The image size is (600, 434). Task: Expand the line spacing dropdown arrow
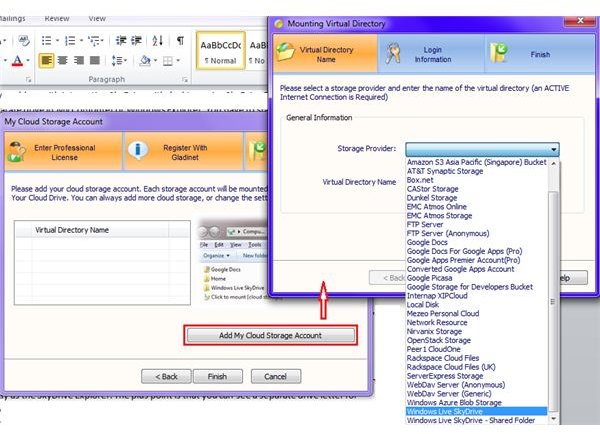click(x=126, y=60)
